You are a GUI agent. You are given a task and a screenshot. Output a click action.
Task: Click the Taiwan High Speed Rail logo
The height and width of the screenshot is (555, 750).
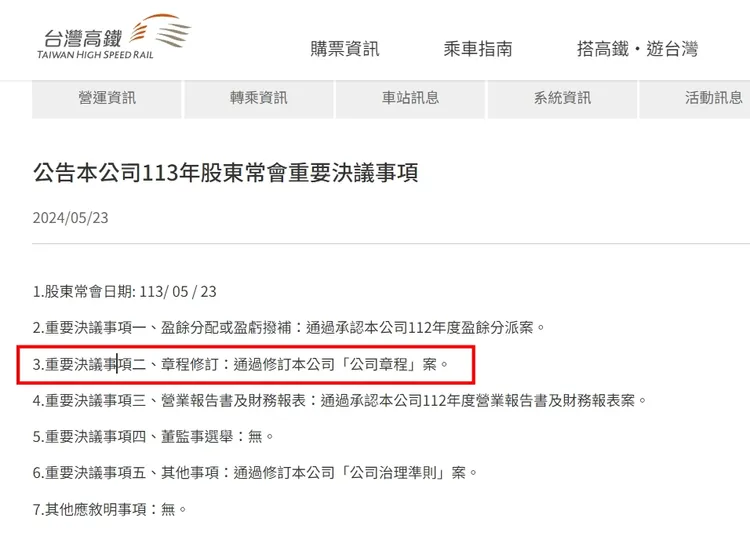pos(114,37)
